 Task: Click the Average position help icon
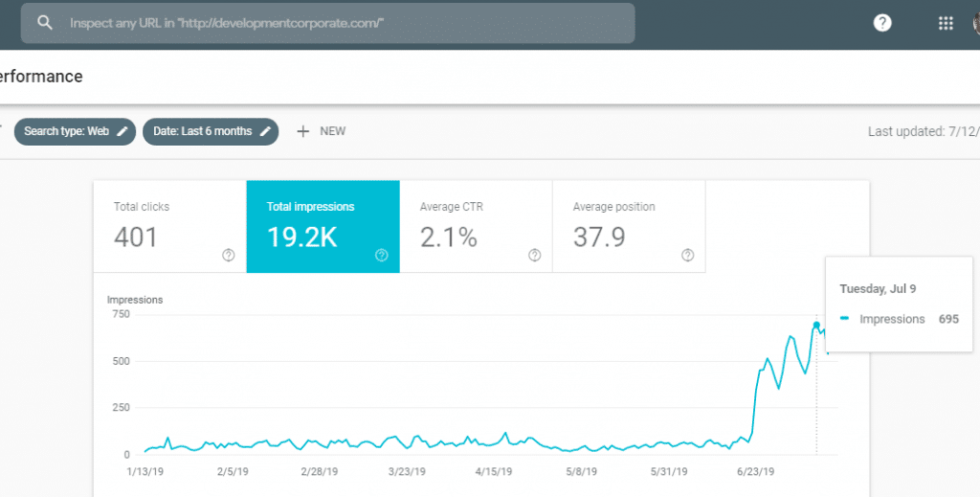(687, 255)
